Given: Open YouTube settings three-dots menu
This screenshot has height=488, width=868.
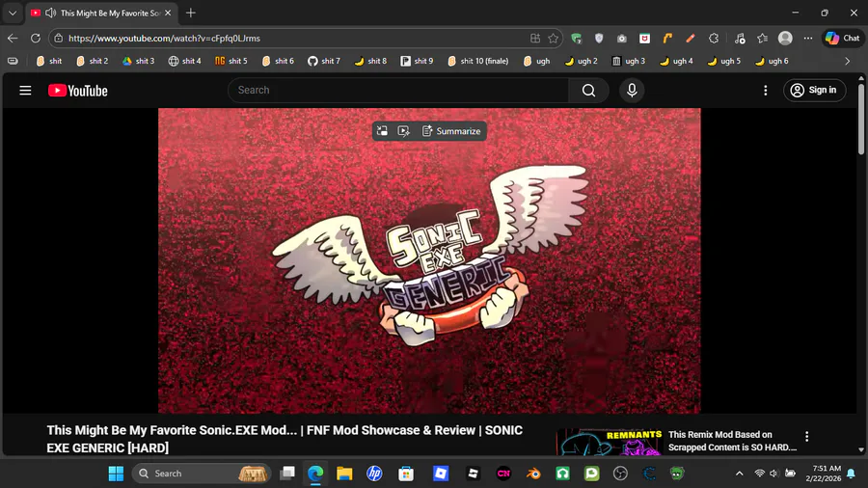Looking at the screenshot, I should [x=765, y=91].
